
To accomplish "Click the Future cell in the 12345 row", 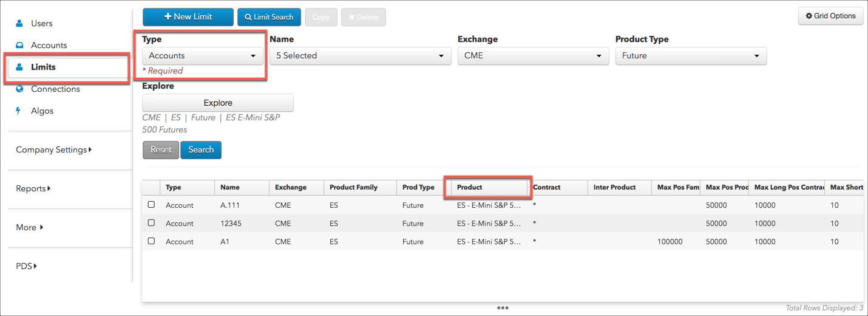I will click(413, 224).
